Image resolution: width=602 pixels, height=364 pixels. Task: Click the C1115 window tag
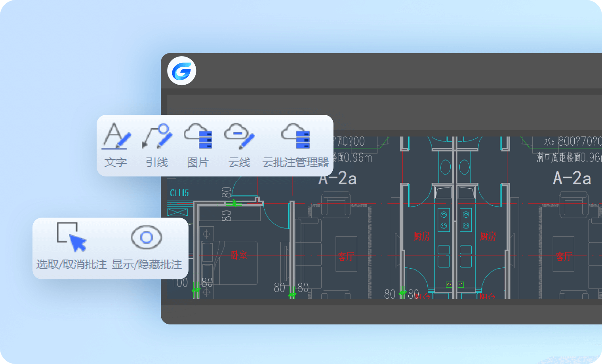(x=179, y=193)
